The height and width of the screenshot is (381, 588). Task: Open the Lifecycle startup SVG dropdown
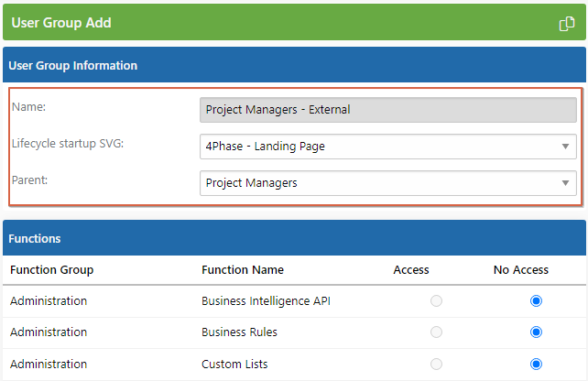[x=388, y=147]
